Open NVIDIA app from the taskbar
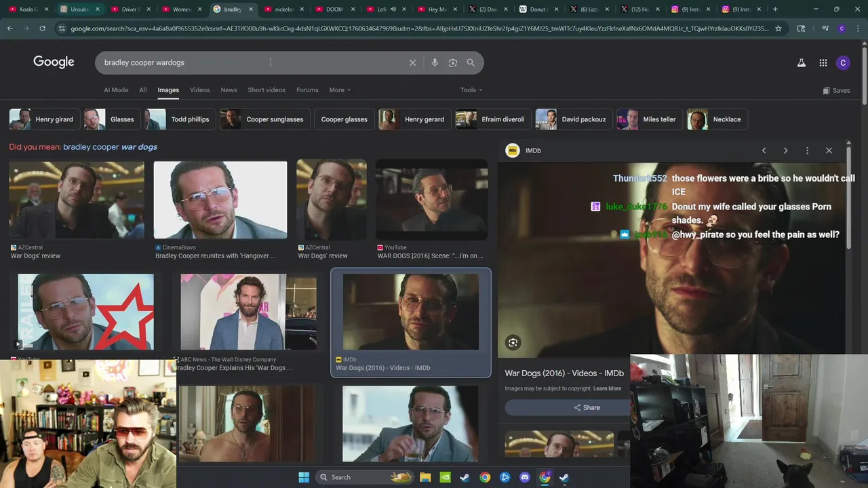The height and width of the screenshot is (488, 868). (445, 477)
